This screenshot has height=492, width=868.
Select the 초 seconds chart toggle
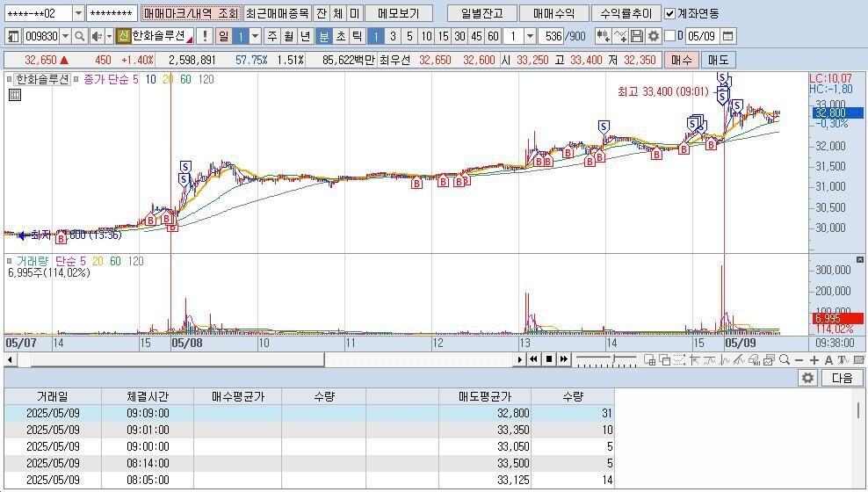coord(341,36)
